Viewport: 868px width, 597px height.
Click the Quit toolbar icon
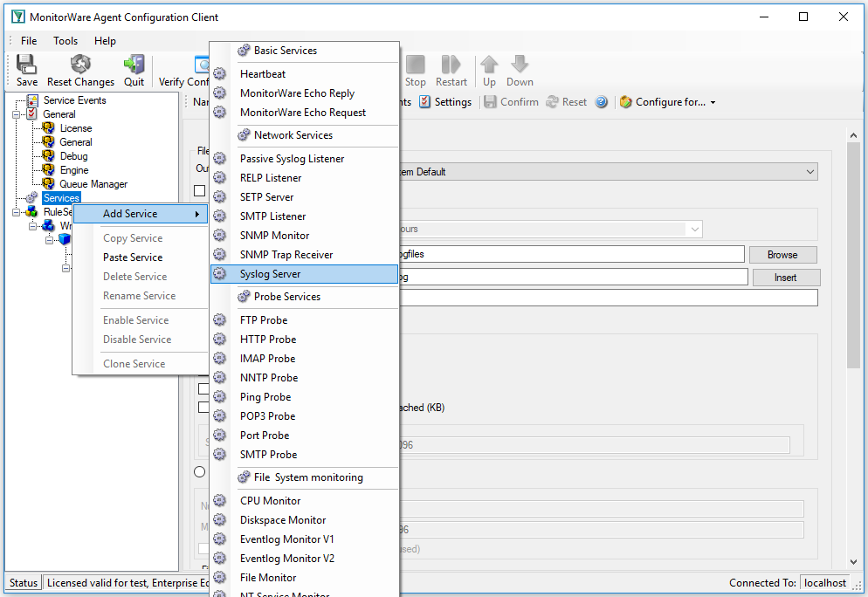coord(134,65)
